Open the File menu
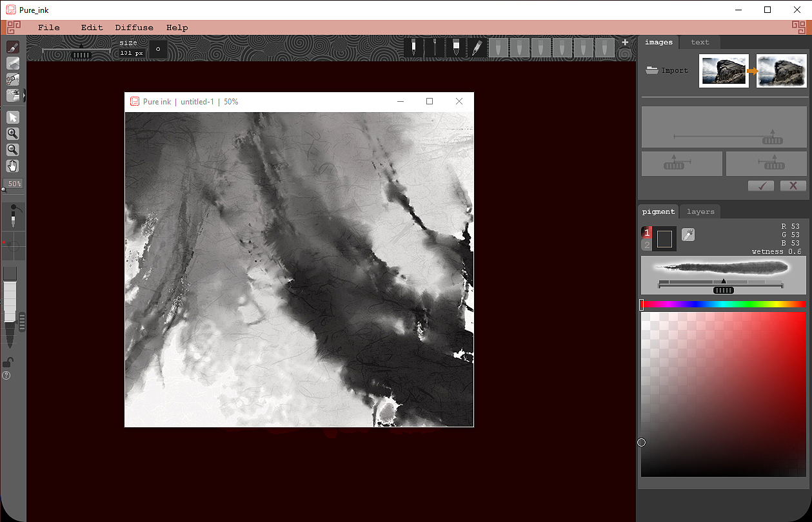The width and height of the screenshot is (812, 522). coord(48,28)
